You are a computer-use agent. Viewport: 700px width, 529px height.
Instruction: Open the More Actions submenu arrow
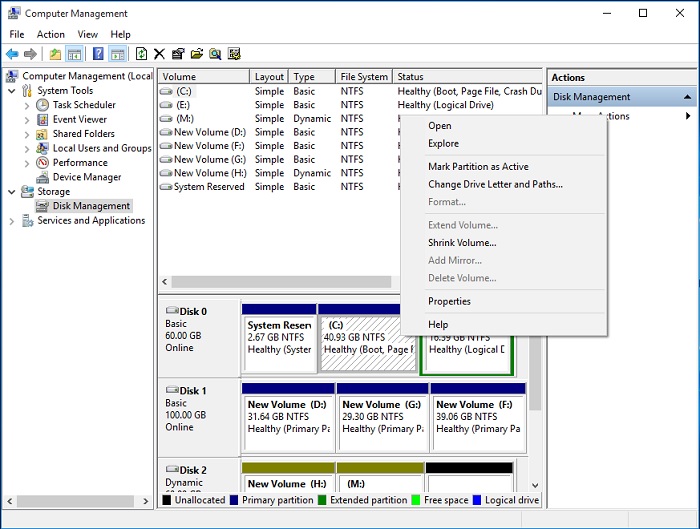click(688, 116)
